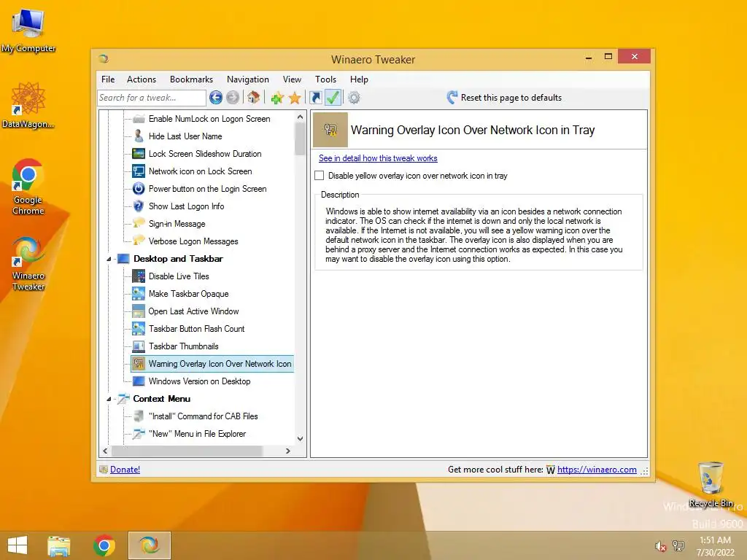The height and width of the screenshot is (560, 747).
Task: Select Enable NumLock on Logon Screen
Action: coord(209,119)
